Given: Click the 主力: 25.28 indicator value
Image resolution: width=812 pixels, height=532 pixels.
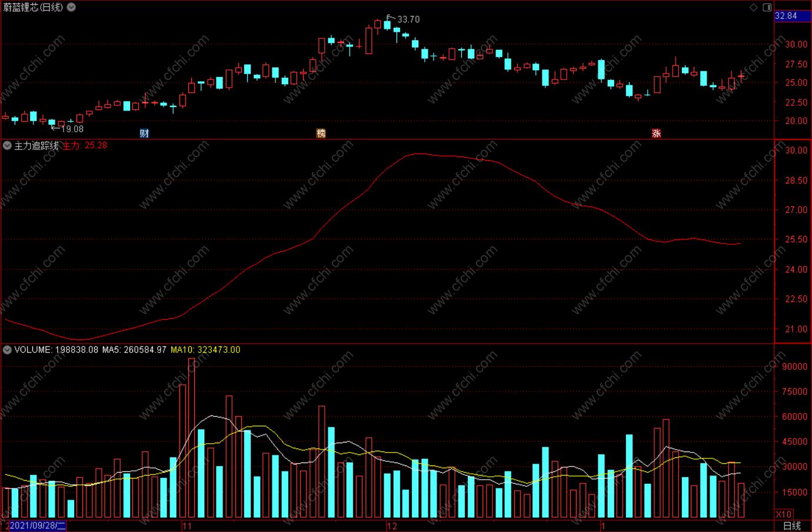Looking at the screenshot, I should (x=85, y=145).
